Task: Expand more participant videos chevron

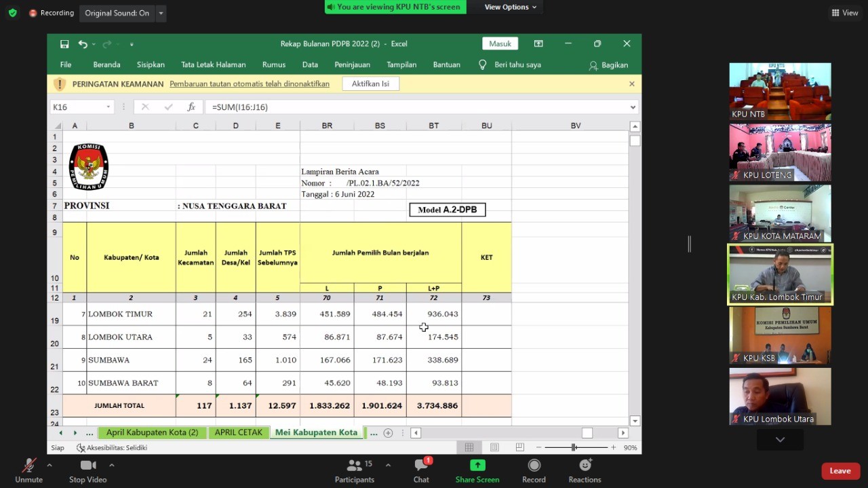Action: 780,440
